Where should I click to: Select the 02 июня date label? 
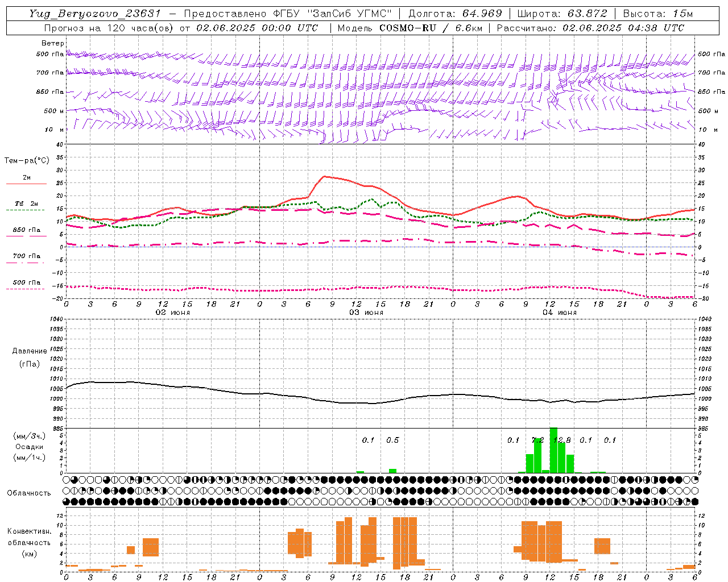coord(173,313)
